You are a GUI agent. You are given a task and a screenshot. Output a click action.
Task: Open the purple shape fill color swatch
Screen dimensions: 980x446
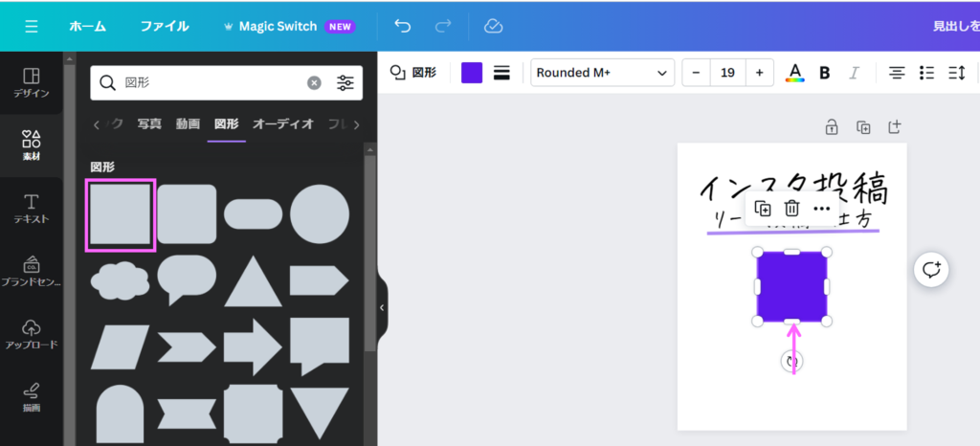tap(472, 73)
